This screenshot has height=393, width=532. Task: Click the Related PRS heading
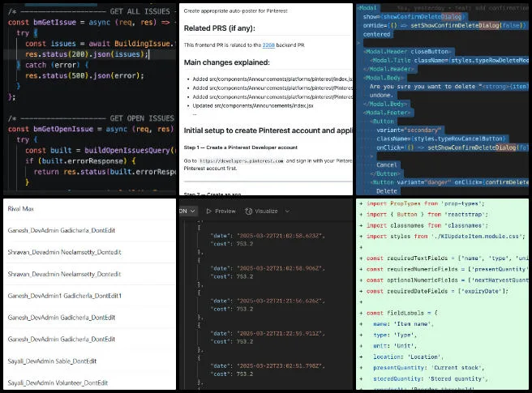point(219,28)
